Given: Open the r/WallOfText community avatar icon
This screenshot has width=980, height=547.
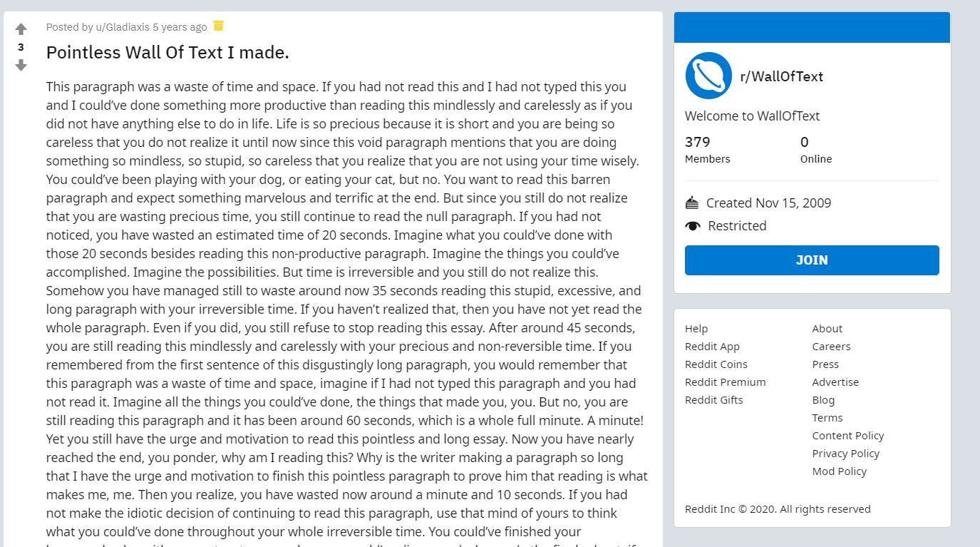Looking at the screenshot, I should pyautogui.click(x=708, y=76).
